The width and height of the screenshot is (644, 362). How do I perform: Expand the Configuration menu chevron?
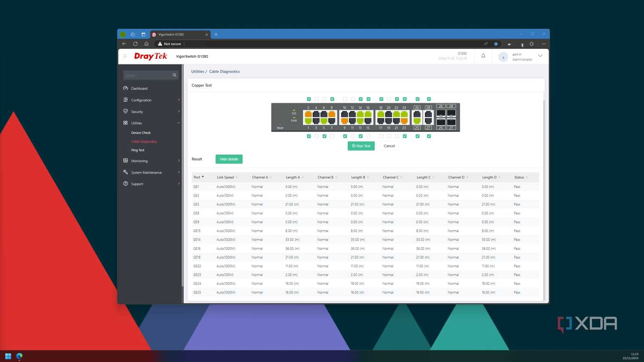(x=179, y=100)
